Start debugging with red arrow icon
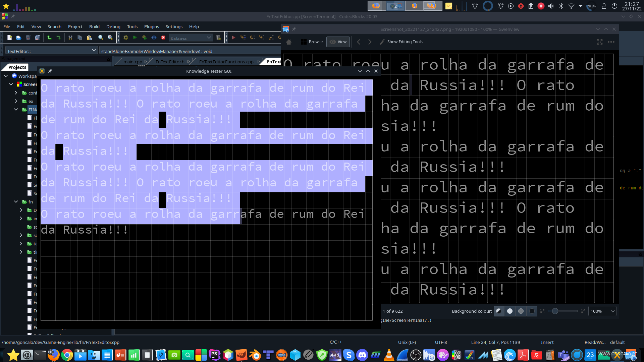Viewport: 644px width, 362px height. pyautogui.click(x=233, y=38)
